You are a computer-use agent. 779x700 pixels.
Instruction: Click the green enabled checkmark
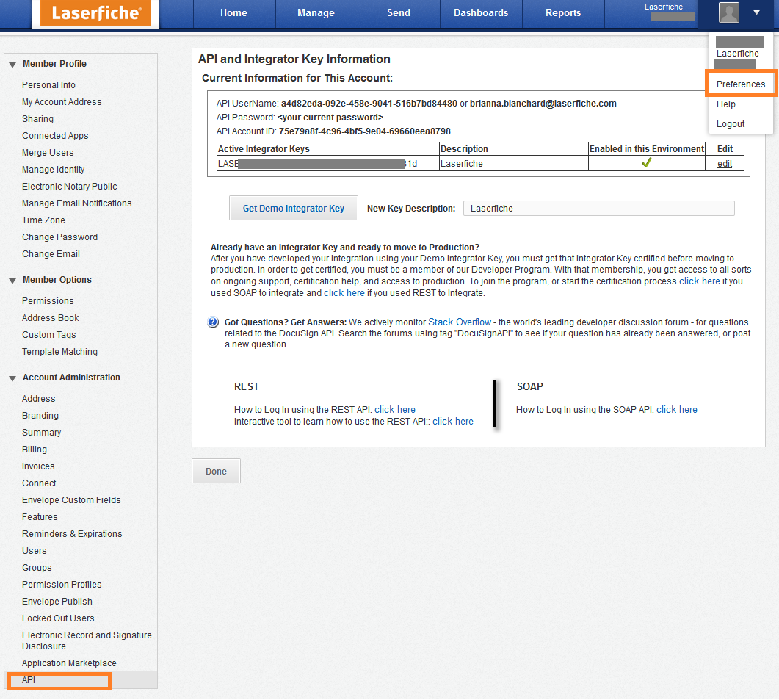[646, 163]
